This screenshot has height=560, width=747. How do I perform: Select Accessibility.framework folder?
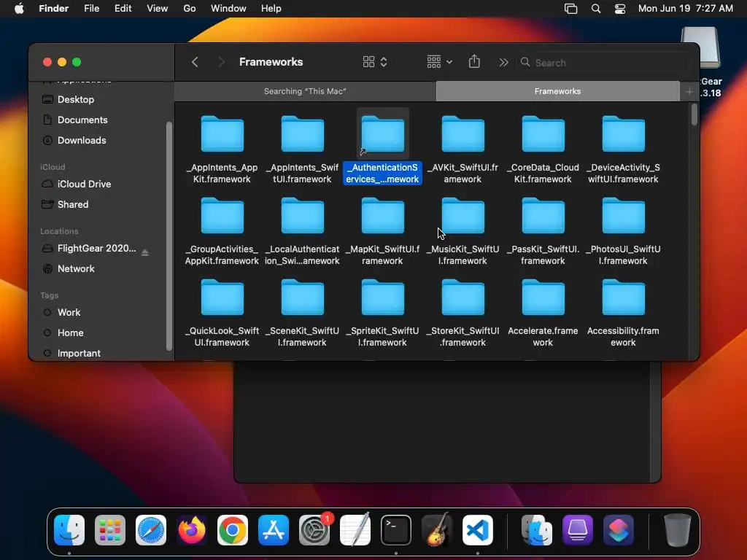coord(623,313)
